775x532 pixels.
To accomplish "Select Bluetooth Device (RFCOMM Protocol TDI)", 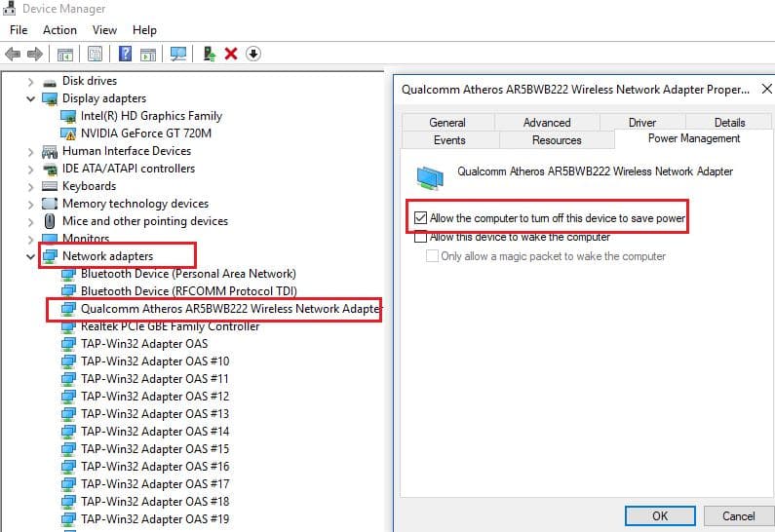I will 189,291.
